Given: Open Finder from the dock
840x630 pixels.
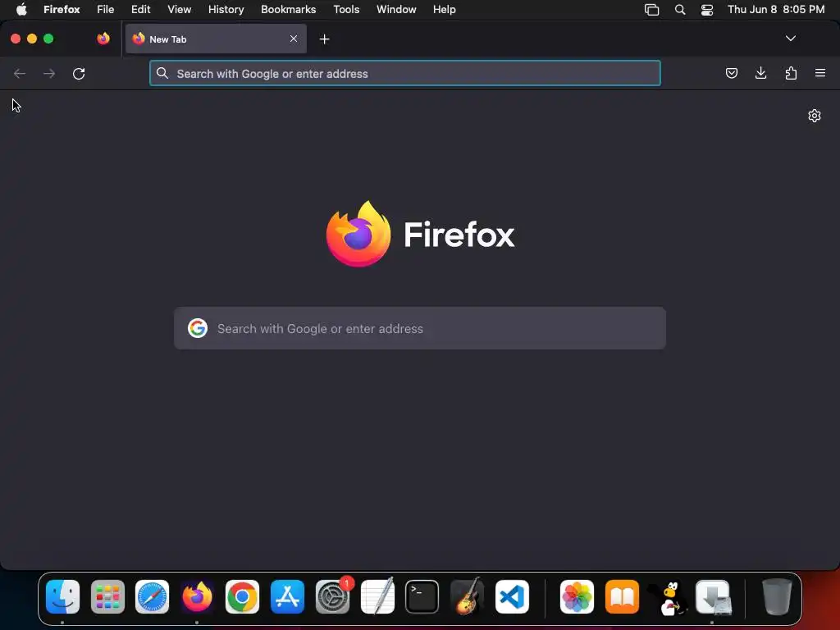Looking at the screenshot, I should pyautogui.click(x=62, y=596).
